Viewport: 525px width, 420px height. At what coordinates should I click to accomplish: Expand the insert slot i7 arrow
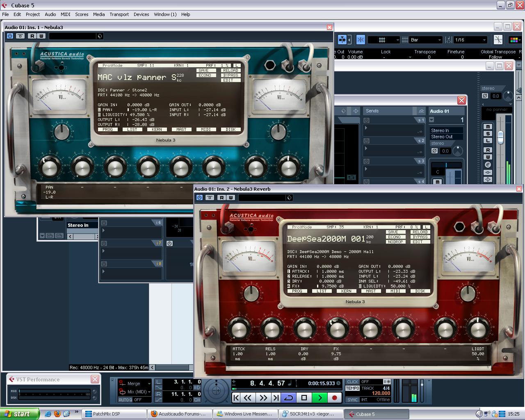click(x=103, y=250)
